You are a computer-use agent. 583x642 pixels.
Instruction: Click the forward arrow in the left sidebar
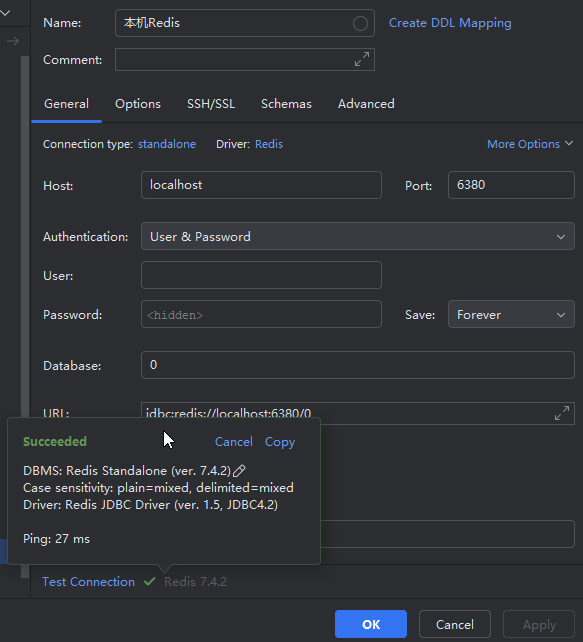click(13, 41)
